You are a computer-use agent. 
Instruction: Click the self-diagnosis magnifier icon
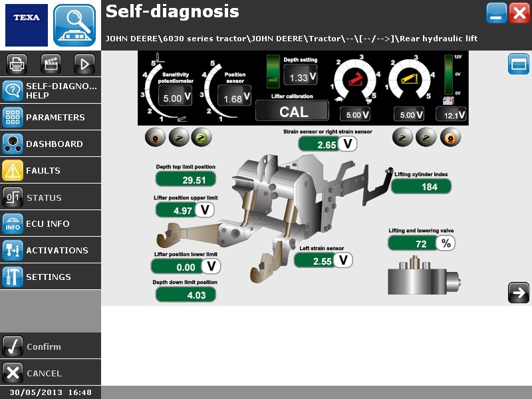tap(74, 25)
